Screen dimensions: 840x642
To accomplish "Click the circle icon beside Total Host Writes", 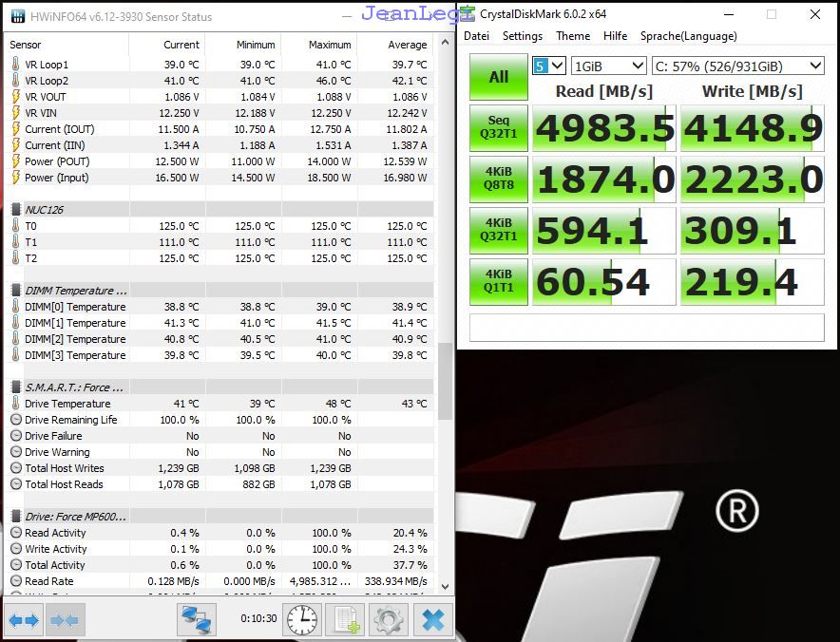I will tap(16, 468).
